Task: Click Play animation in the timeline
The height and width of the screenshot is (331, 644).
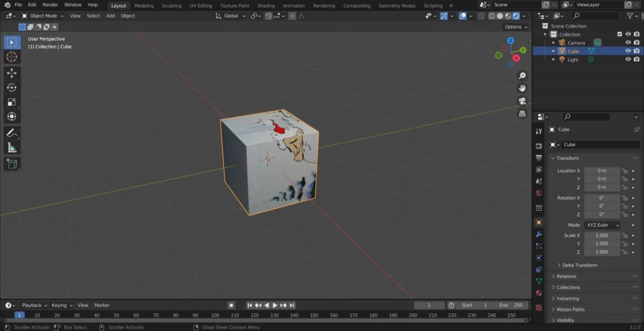Action: coord(275,305)
